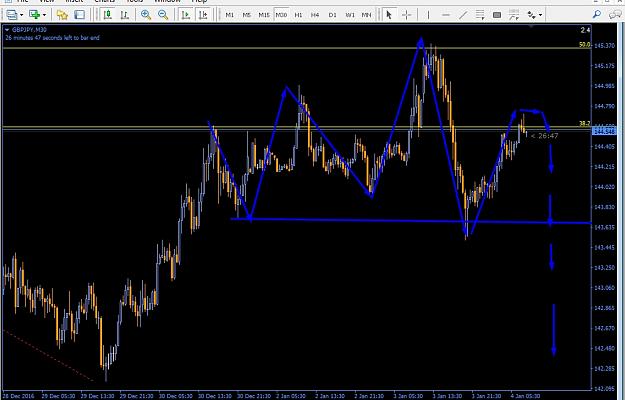Click the 145.175 price scale value
This screenshot has height=400, width=625.
(605, 66)
